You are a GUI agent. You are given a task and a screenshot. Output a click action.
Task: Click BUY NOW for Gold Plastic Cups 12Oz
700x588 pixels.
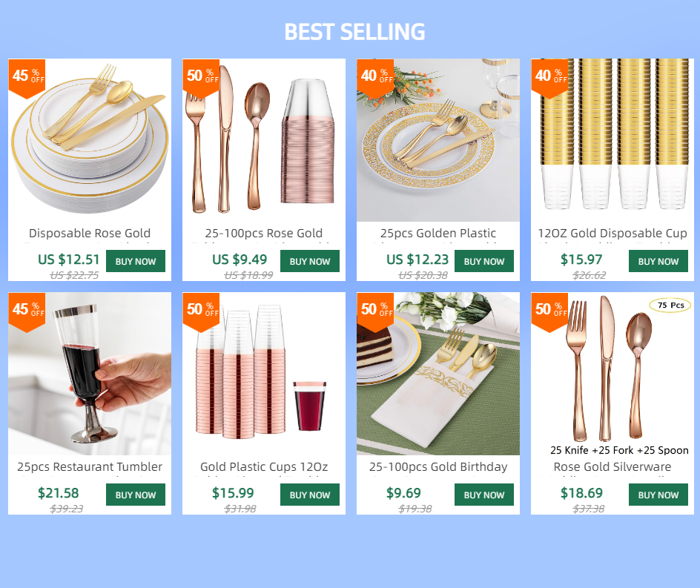(310, 495)
